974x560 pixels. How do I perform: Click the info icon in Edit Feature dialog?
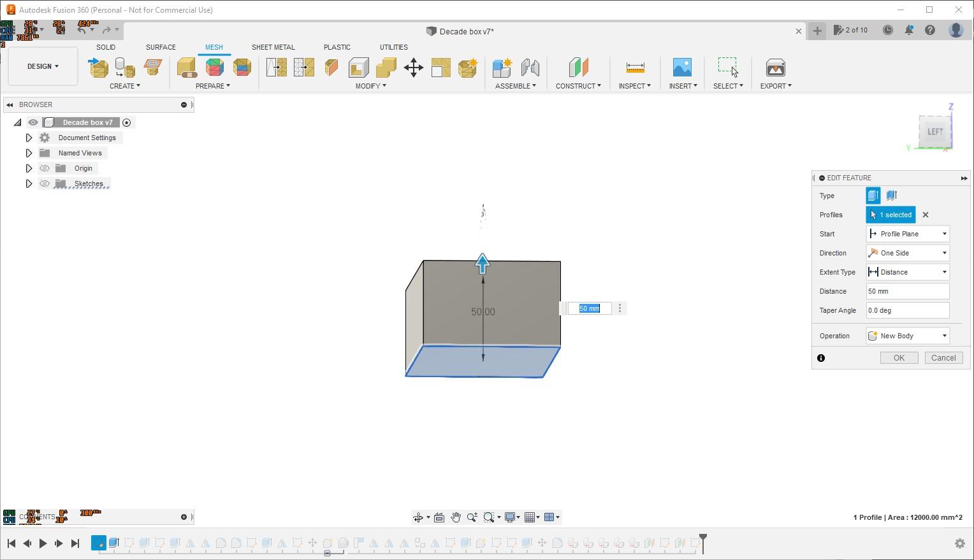(821, 358)
